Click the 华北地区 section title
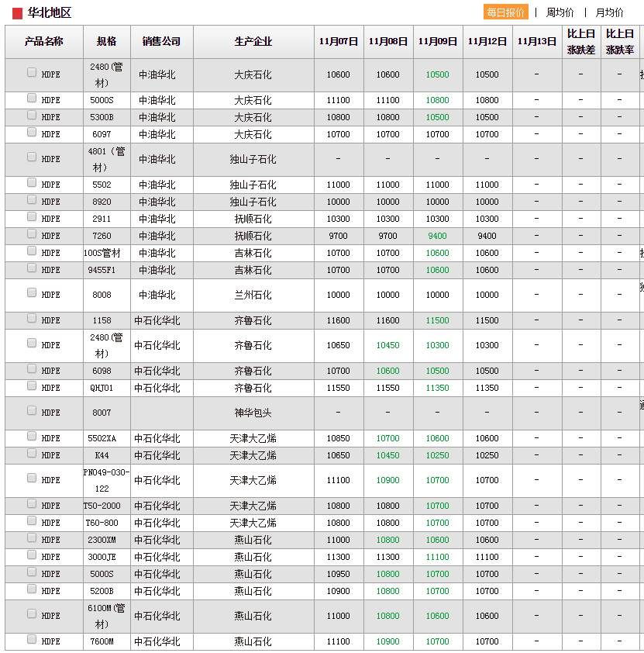The image size is (644, 653). tap(50, 13)
